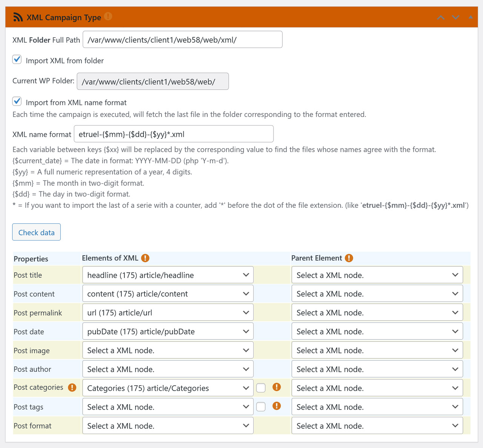The height and width of the screenshot is (448, 483).
Task: Open Parent Element dropdown for Post tags
Action: tap(377, 407)
